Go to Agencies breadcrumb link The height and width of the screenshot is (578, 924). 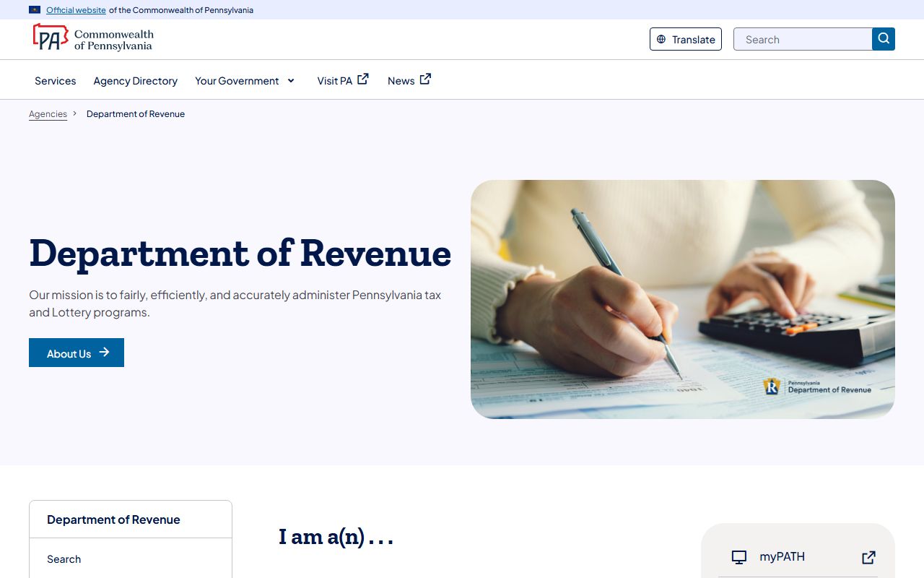point(48,114)
